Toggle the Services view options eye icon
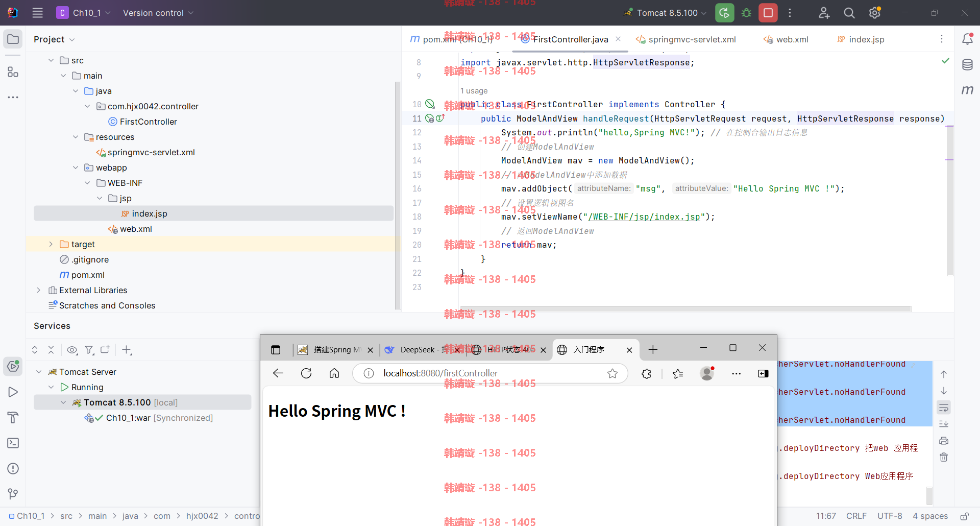Viewport: 980px width, 526px height. tap(72, 350)
